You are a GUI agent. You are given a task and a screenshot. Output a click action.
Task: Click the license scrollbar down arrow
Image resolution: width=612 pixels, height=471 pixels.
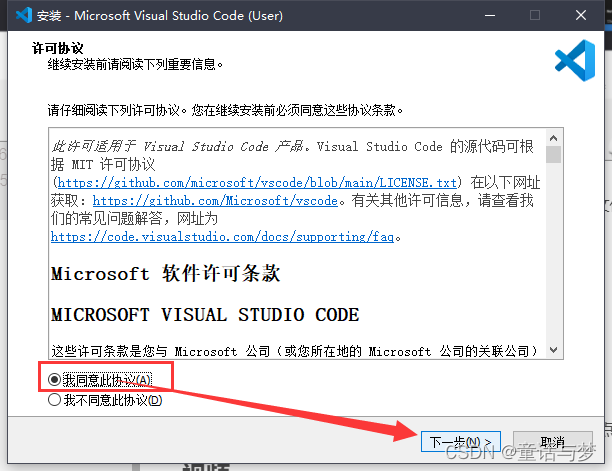pos(553,350)
